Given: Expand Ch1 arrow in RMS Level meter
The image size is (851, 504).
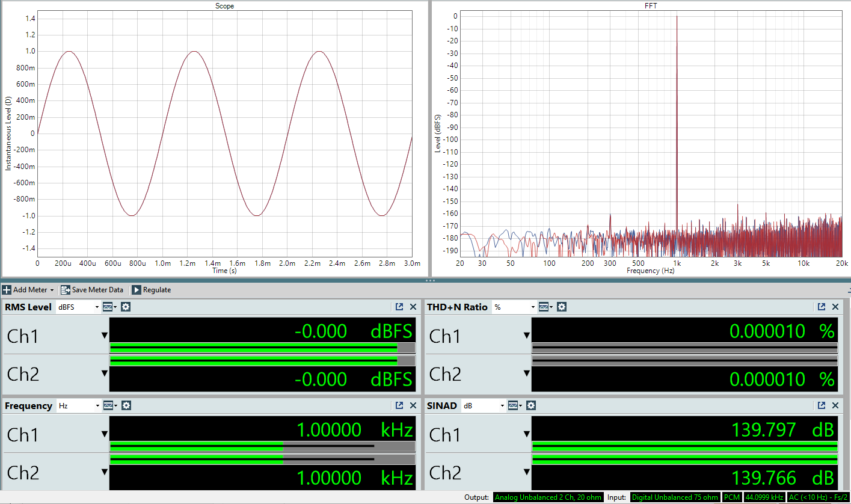Looking at the screenshot, I should click(x=105, y=336).
